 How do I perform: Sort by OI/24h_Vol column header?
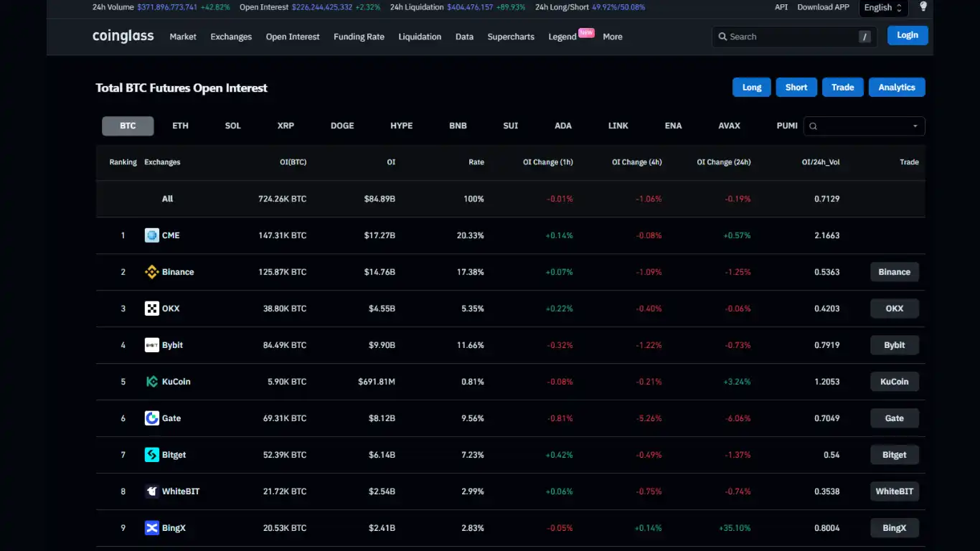point(821,162)
